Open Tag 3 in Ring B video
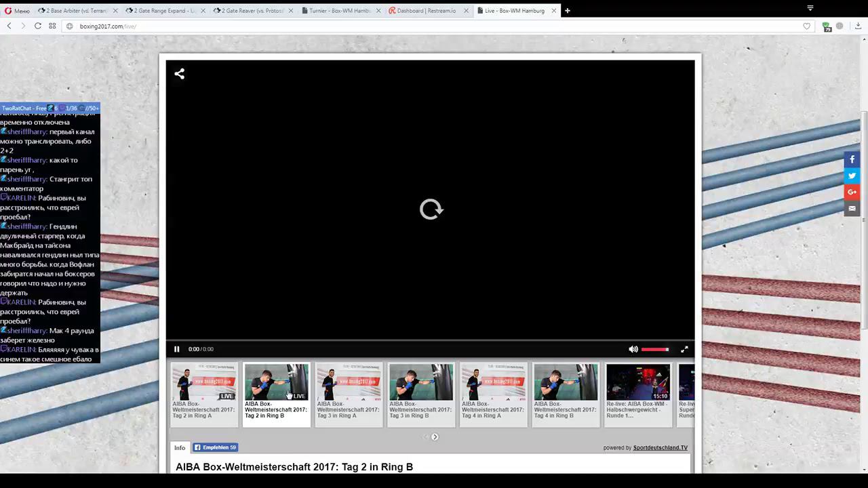 click(x=421, y=394)
